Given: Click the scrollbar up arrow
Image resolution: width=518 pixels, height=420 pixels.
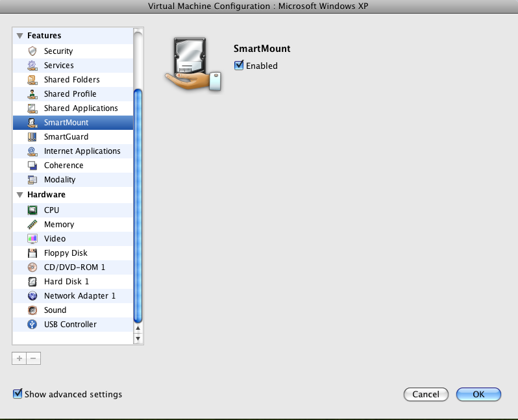Looking at the screenshot, I should pyautogui.click(x=138, y=328).
